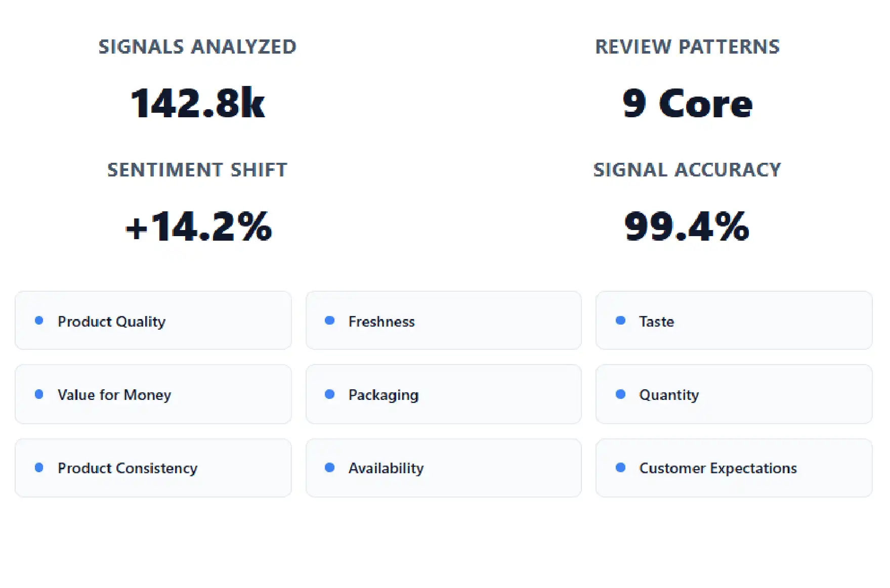Click the blue dot next to Freshness
The height and width of the screenshot is (588, 890).
(x=329, y=321)
